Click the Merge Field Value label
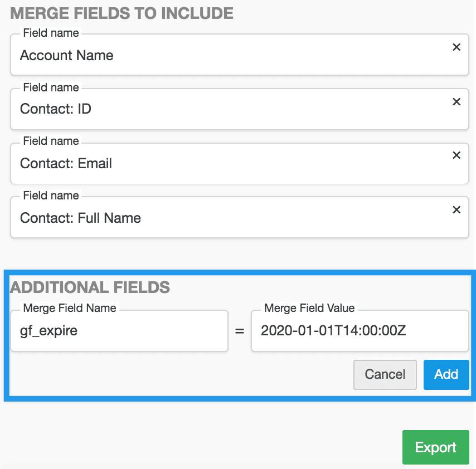The width and height of the screenshot is (476, 469). (309, 308)
